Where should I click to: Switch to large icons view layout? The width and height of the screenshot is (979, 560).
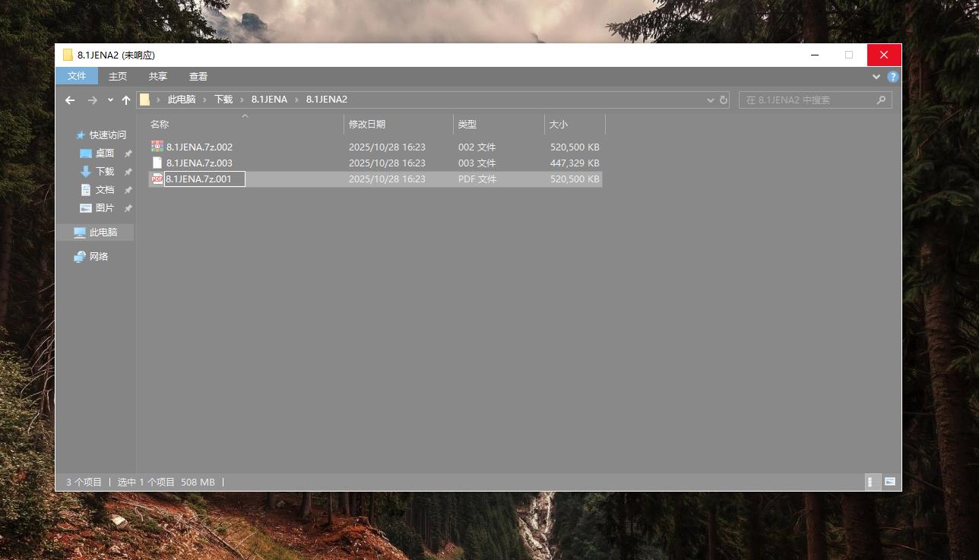click(x=890, y=482)
